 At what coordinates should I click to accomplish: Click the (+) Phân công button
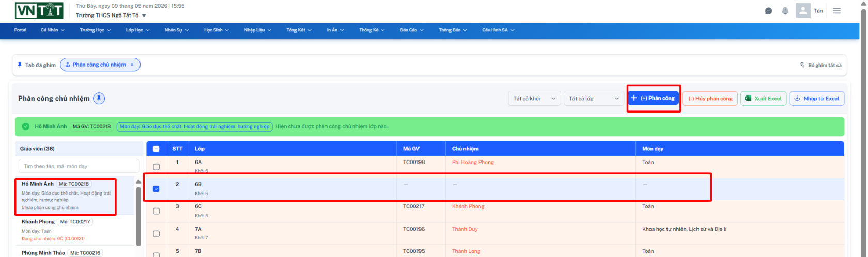tap(653, 98)
